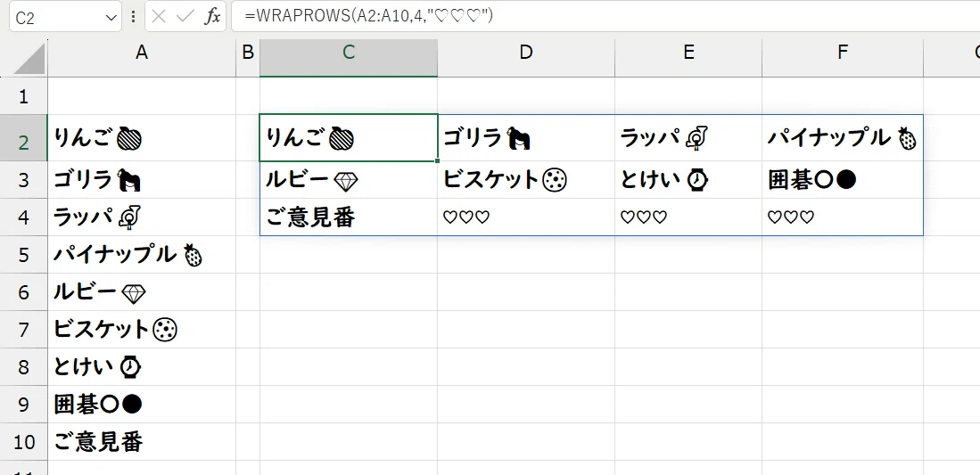Image resolution: width=980 pixels, height=475 pixels.
Task: Select row 6 header
Action: click(24, 292)
